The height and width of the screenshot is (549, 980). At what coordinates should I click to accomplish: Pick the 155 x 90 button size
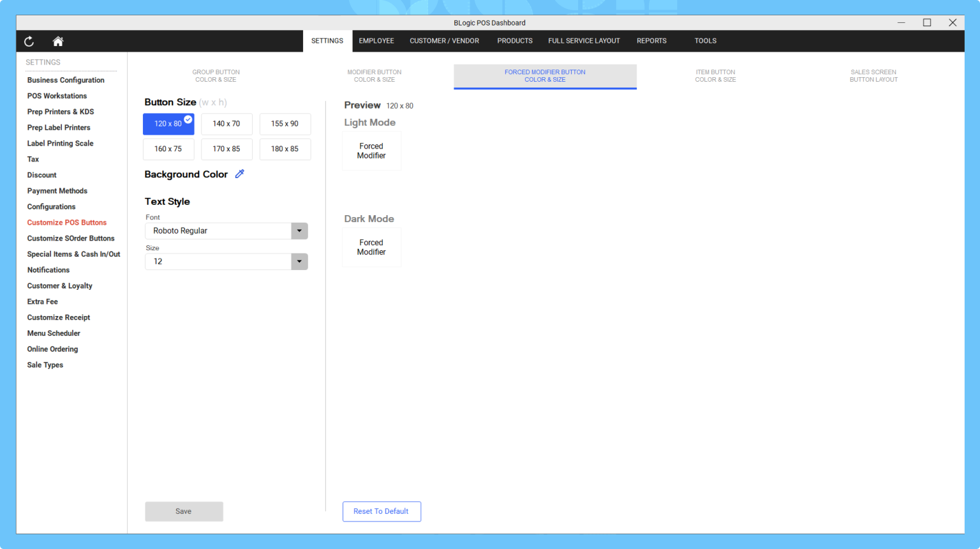[x=285, y=124]
